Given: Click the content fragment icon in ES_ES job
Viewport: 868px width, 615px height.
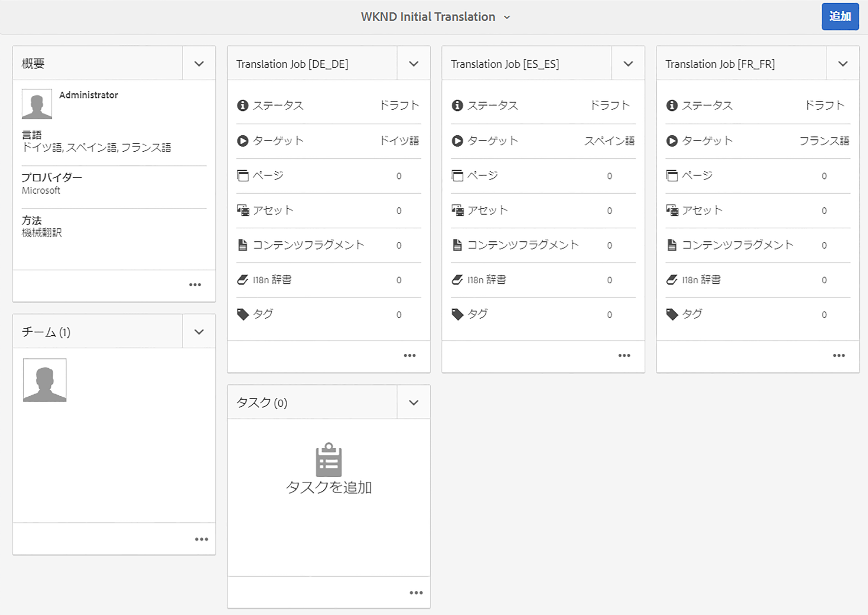Looking at the screenshot, I should tap(457, 245).
